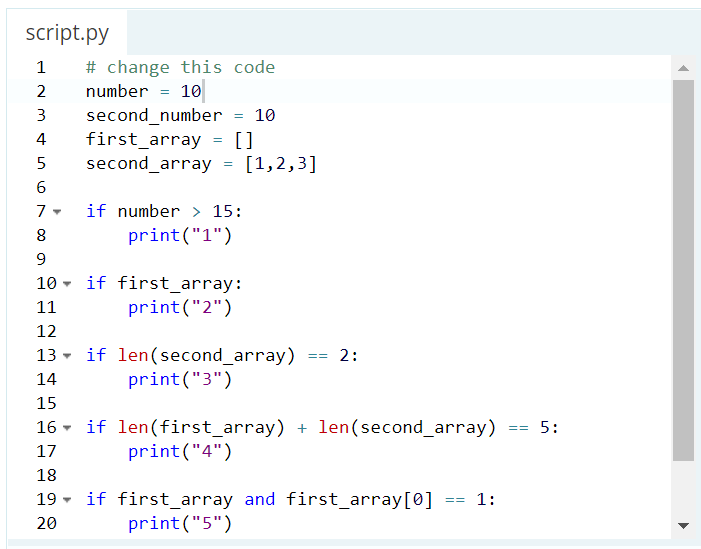Click 'if len(second_array) == 2:' line

pyautogui.click(x=222, y=355)
